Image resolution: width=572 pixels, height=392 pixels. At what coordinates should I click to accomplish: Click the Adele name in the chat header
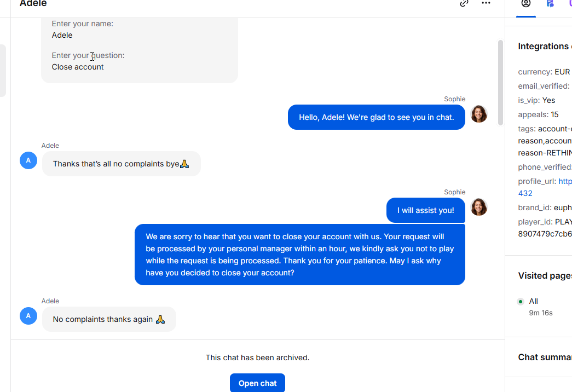(33, 3)
